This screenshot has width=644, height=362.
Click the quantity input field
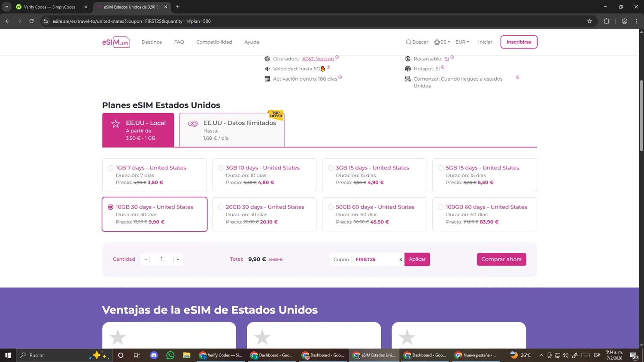click(162, 259)
